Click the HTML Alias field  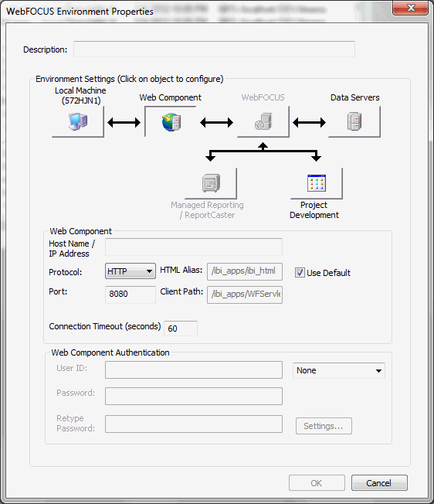pyautogui.click(x=245, y=271)
